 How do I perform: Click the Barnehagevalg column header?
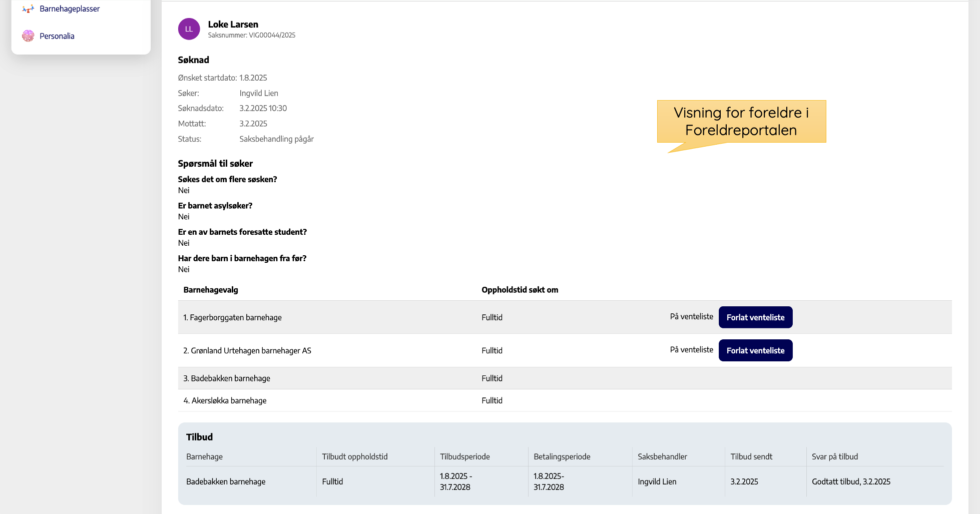(211, 290)
